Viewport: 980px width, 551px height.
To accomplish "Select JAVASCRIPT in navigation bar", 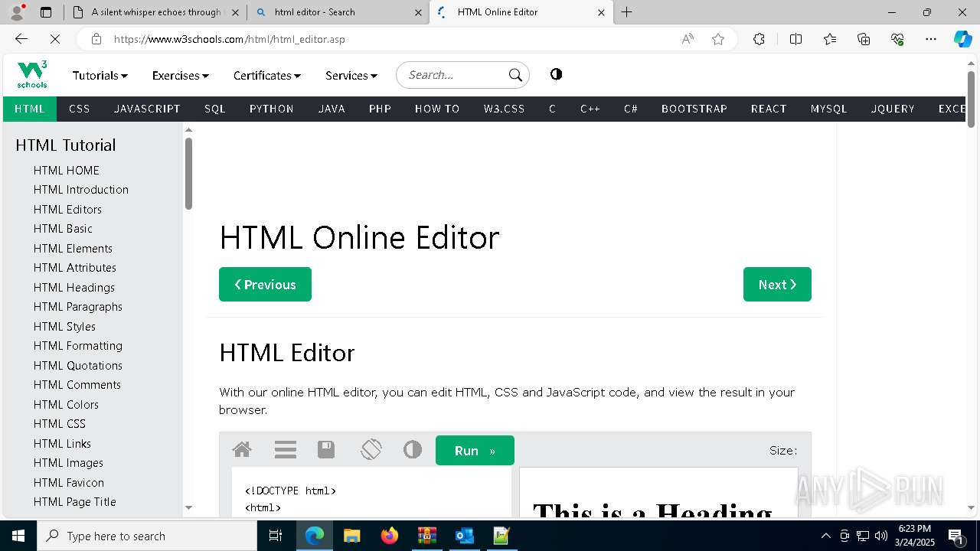I will (x=147, y=109).
